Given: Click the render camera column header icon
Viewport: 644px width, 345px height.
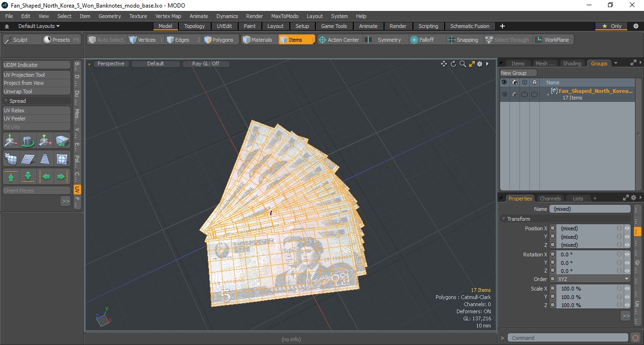Looking at the screenshot, I should pyautogui.click(x=514, y=82).
